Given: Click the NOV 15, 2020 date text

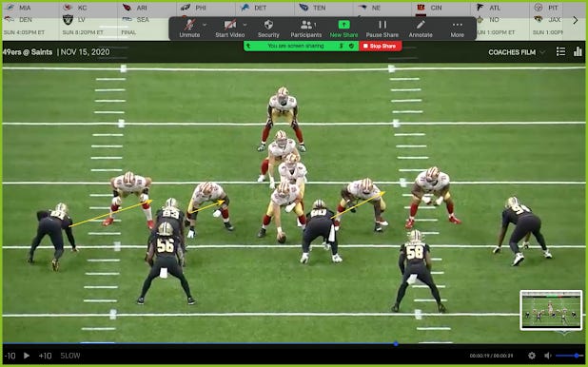Looking at the screenshot, I should tap(85, 52).
